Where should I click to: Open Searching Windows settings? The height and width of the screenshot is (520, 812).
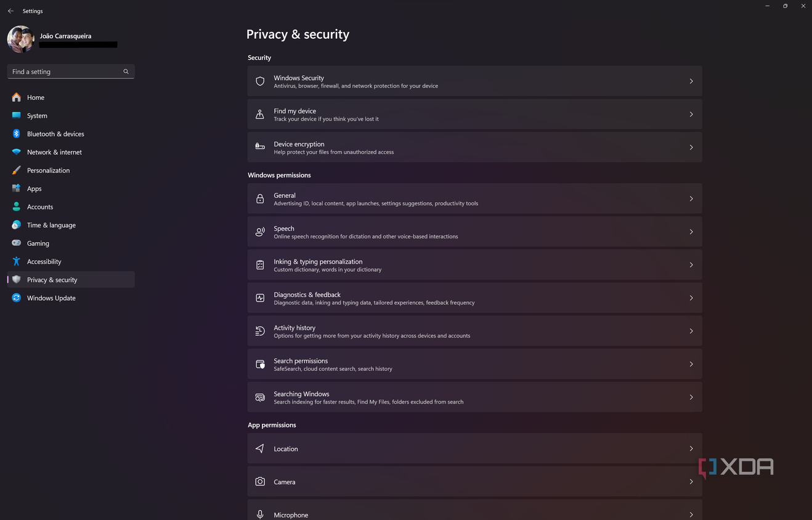pos(474,397)
